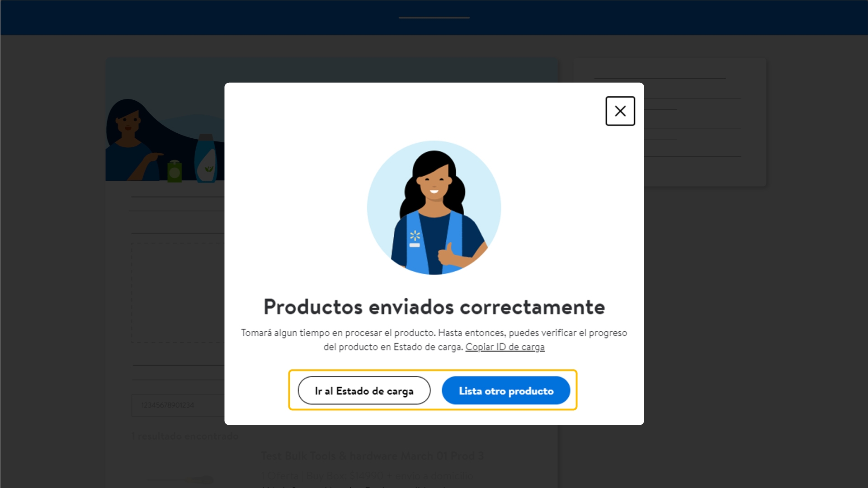This screenshot has width=868, height=488.
Task: Go to Ir al Estado de carga
Action: click(364, 390)
